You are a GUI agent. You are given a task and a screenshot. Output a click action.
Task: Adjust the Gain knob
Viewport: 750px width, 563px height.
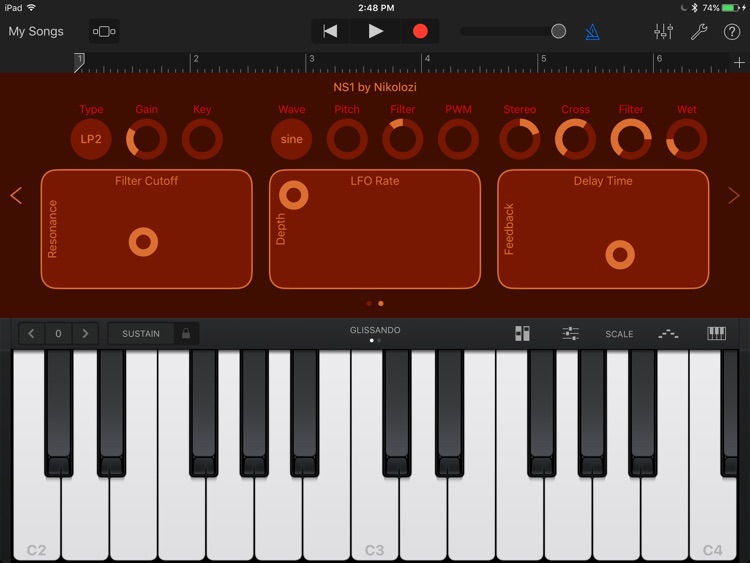click(x=146, y=139)
